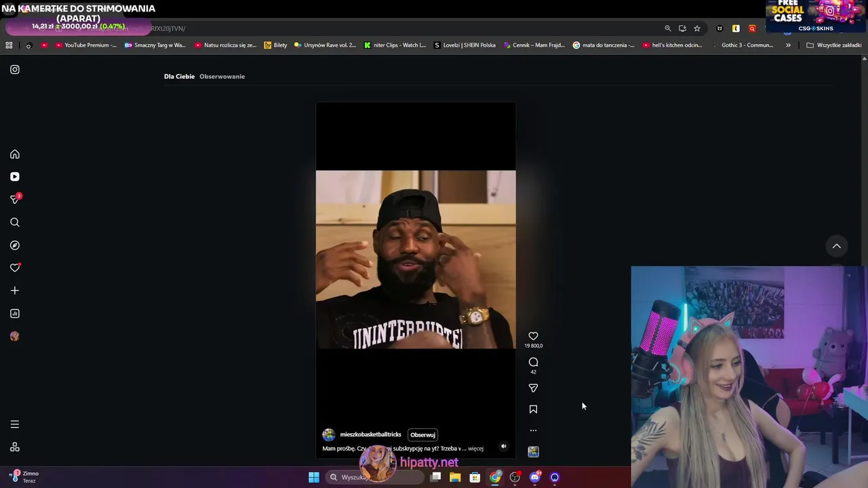Open weather widget showing Zimno
Image resolution: width=868 pixels, height=488 pixels.
(24, 477)
